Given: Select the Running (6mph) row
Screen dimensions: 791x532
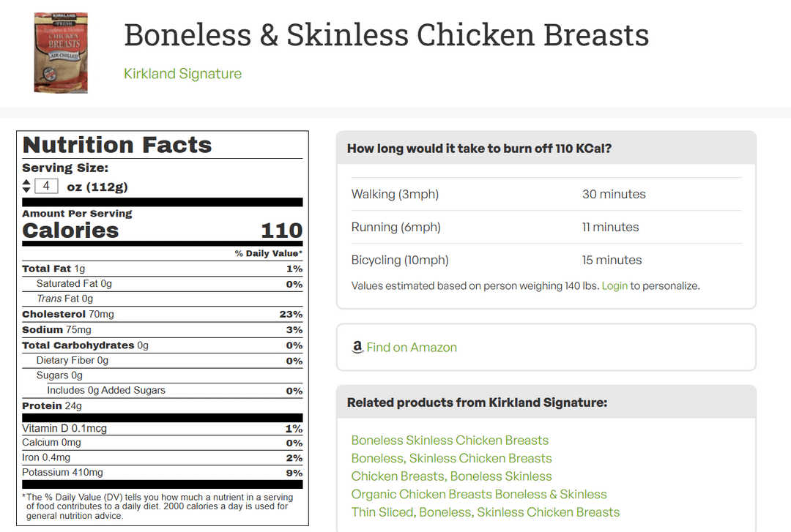Looking at the screenshot, I should tap(546, 227).
